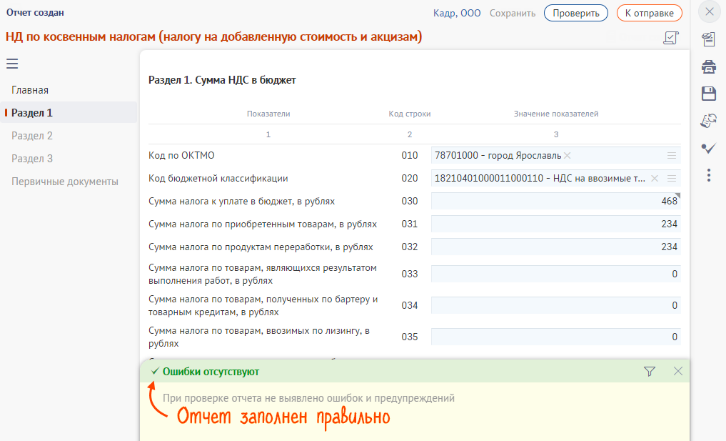This screenshot has height=441, width=726.
Task: Click line 035 value field
Action: coord(556,337)
